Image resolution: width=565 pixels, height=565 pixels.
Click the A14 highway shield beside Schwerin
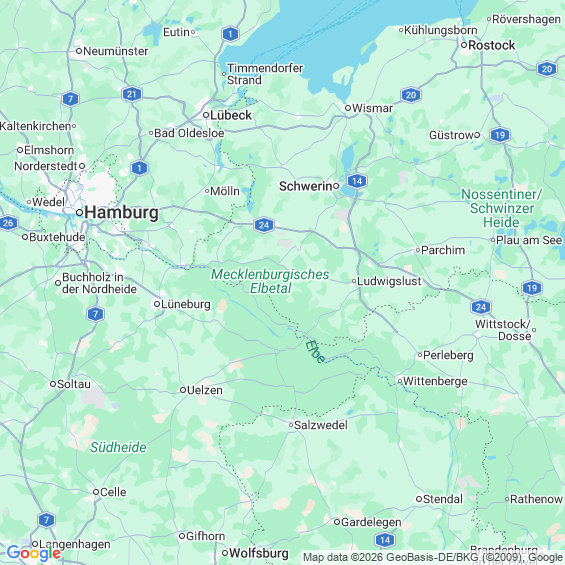(x=357, y=181)
